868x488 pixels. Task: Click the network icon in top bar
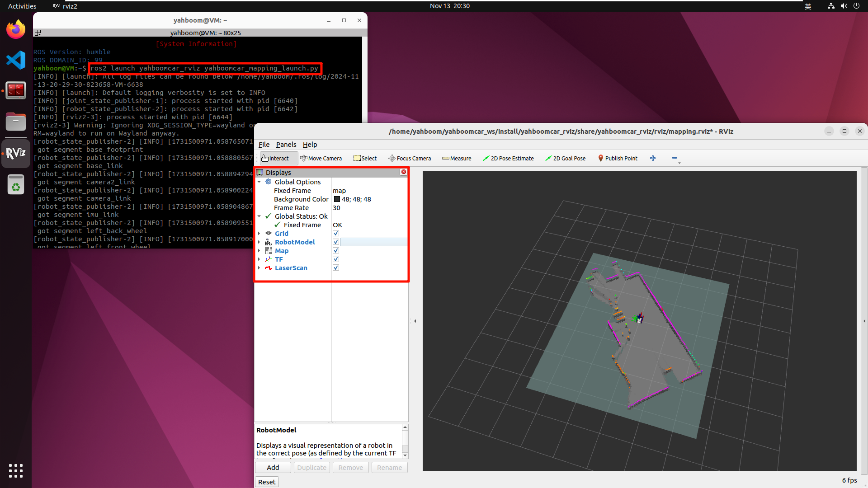point(831,6)
